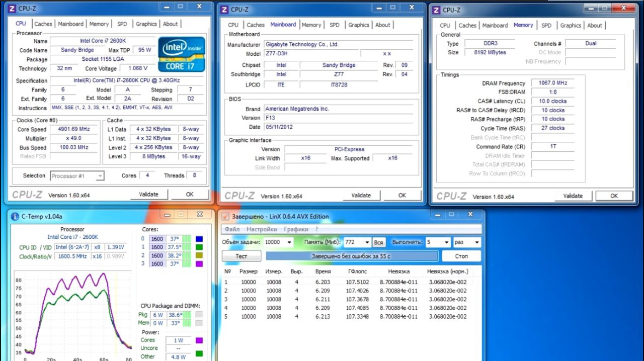The width and height of the screenshot is (644, 361).
Task: Switch to Mainboard tab in CPU window
Action: 70,24
